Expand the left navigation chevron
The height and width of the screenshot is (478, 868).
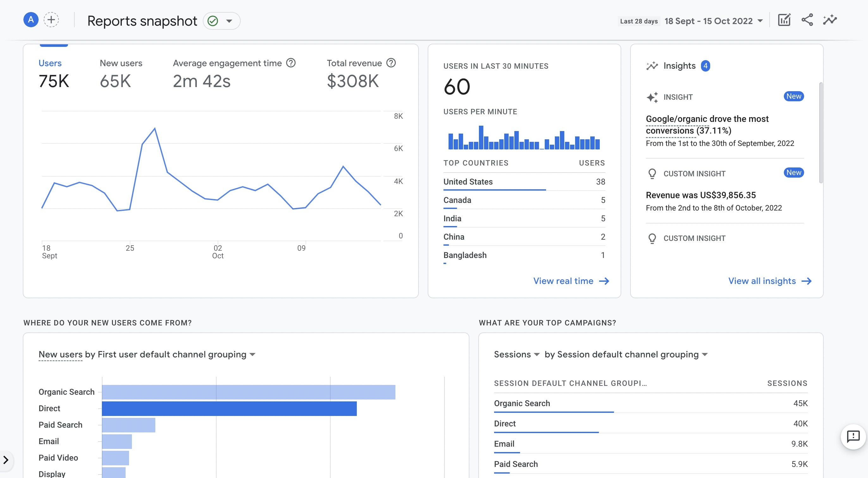point(6,460)
